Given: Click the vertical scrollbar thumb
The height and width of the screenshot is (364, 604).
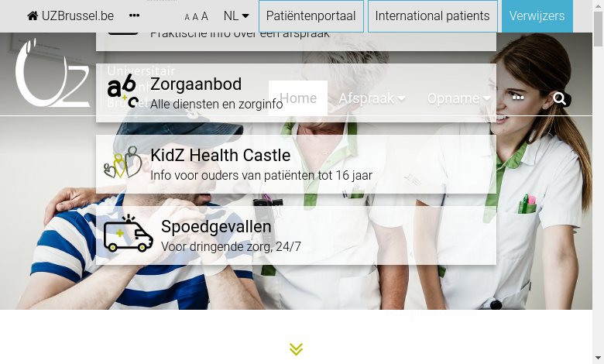Looking at the screenshot, I should (x=598, y=29).
